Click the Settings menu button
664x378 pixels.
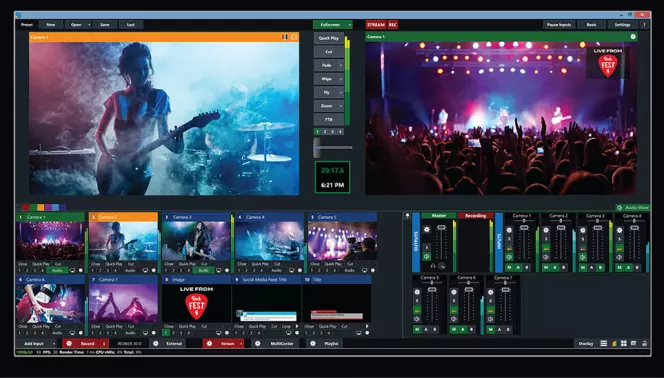pos(622,25)
